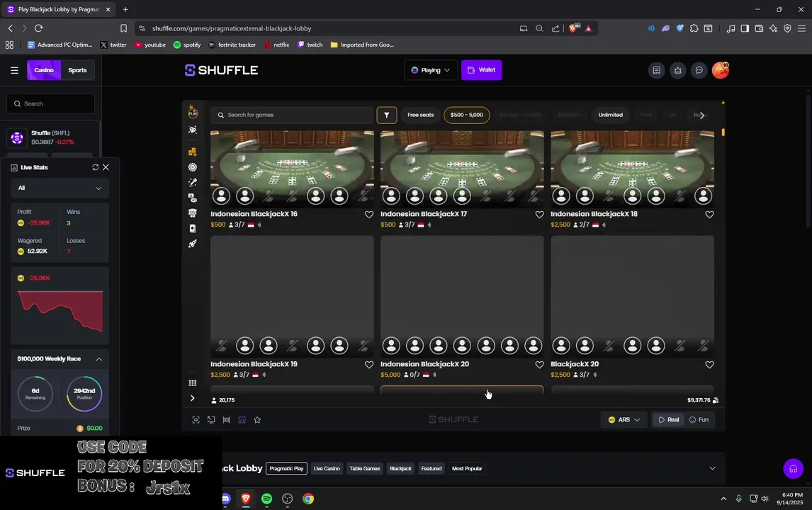
Task: Switch to the Sports tab
Action: coord(78,70)
